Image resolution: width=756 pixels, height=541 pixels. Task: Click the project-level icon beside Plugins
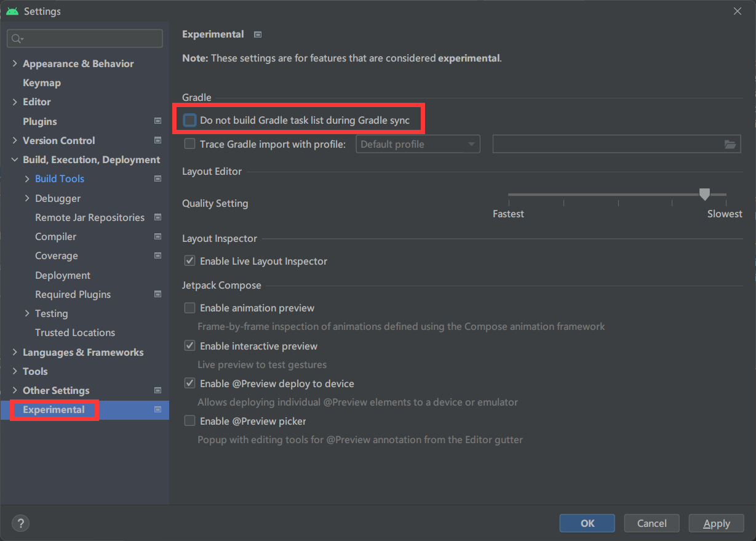(157, 121)
